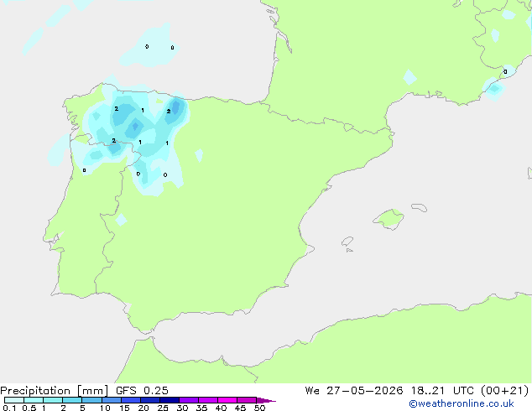Select the 30–35 mm legend color segment
Image resolution: width=532 pixels, height=411 pixels.
[188, 400]
